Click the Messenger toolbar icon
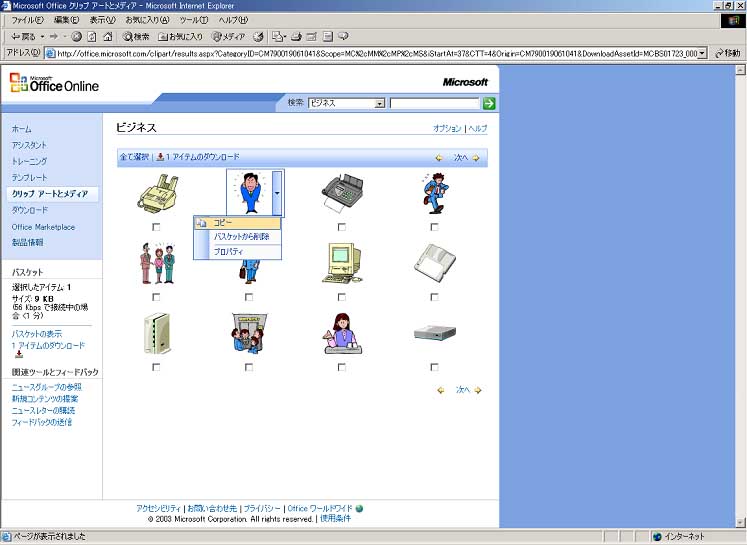 pos(343,36)
